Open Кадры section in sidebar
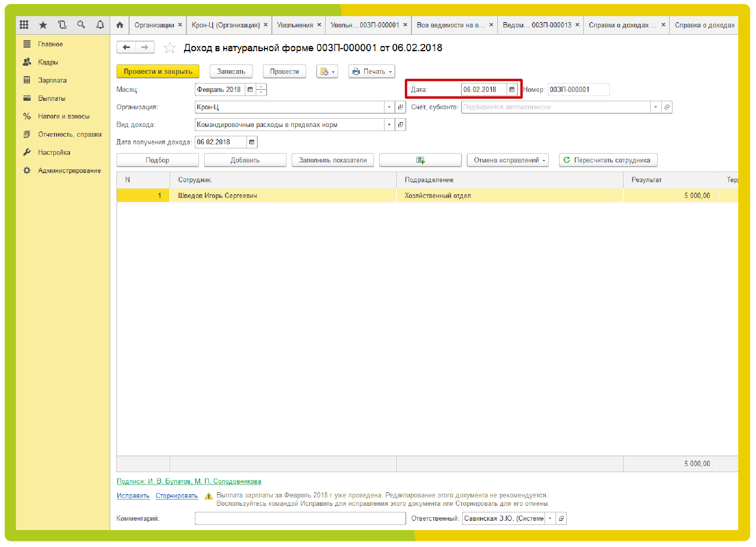This screenshot has width=756, height=547. coord(48,62)
